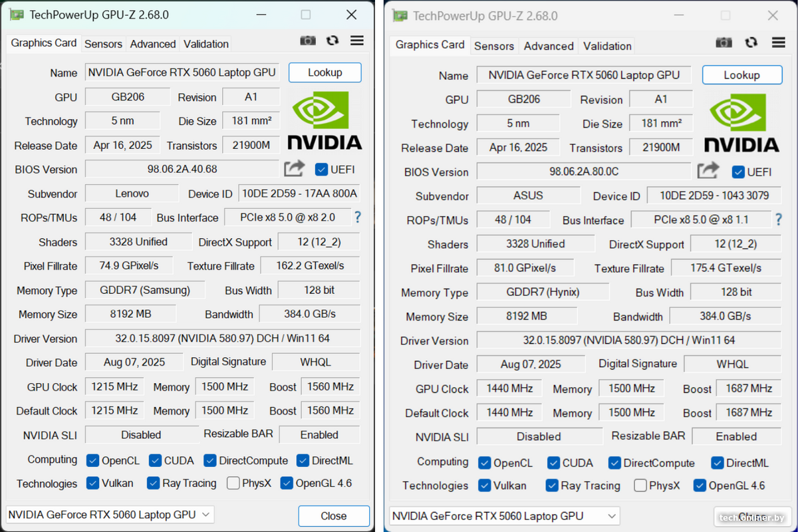Open hamburger menu in right GPU-Z window
Screen dimensions: 798x532
pyautogui.click(x=779, y=43)
